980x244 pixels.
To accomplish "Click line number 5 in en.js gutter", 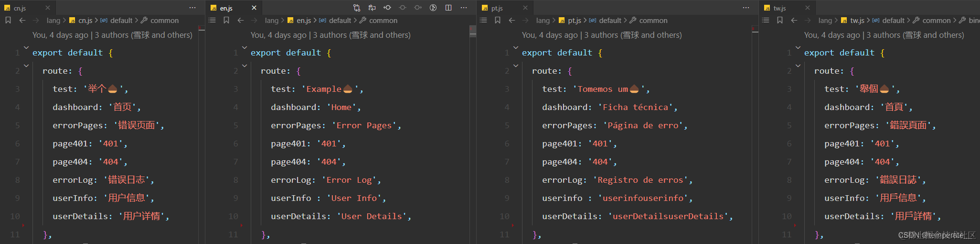I will [235, 125].
